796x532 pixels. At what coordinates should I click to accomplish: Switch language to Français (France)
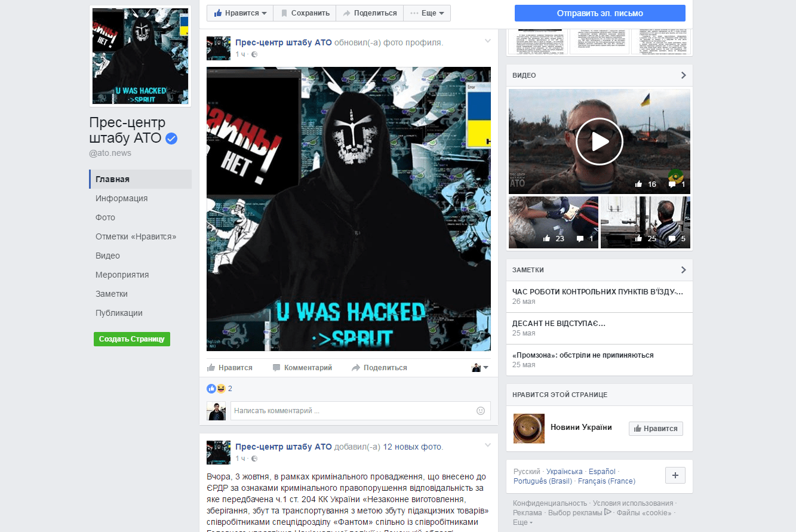pyautogui.click(x=607, y=481)
